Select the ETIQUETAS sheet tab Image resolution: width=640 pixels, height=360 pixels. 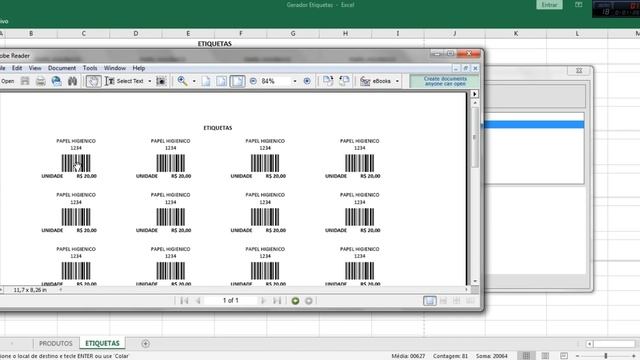coord(102,344)
